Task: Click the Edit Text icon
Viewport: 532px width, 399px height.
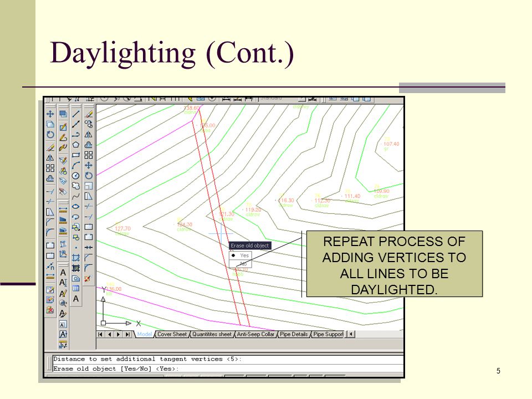Action: (63, 293)
